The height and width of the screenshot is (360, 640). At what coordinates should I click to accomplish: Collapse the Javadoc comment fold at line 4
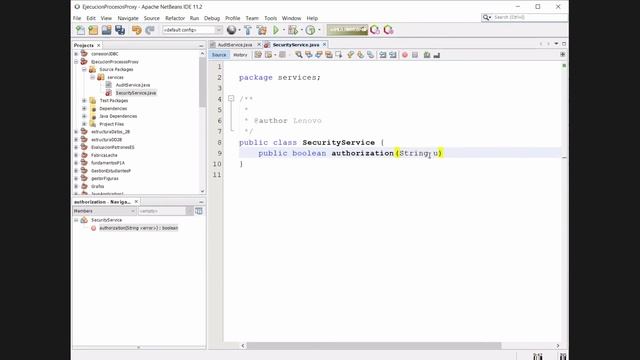coord(231,98)
